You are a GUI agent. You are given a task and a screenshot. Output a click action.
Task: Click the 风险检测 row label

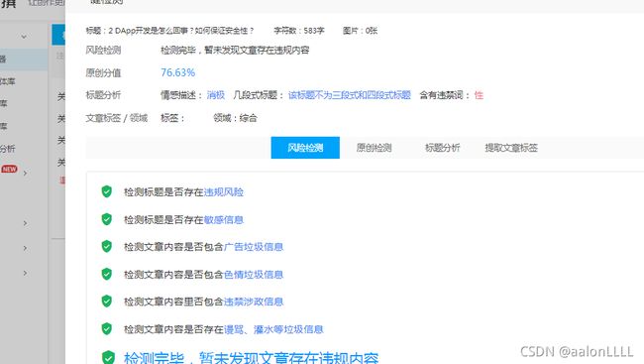103,51
